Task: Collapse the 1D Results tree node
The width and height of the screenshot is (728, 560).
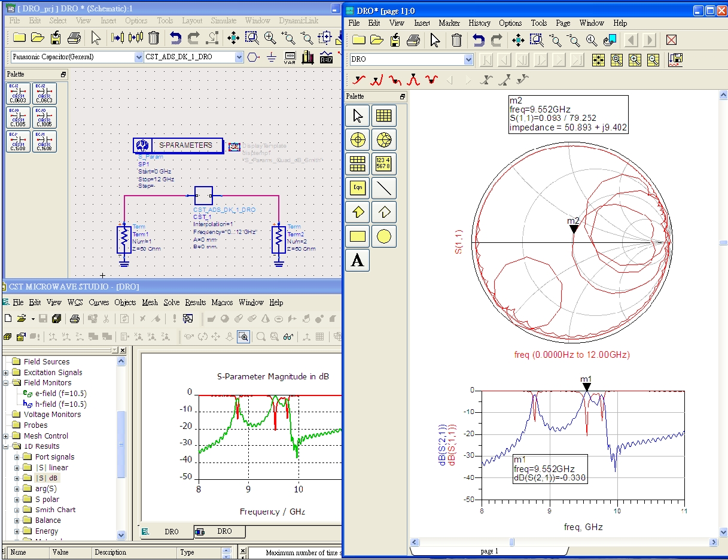Action: pos(6,446)
